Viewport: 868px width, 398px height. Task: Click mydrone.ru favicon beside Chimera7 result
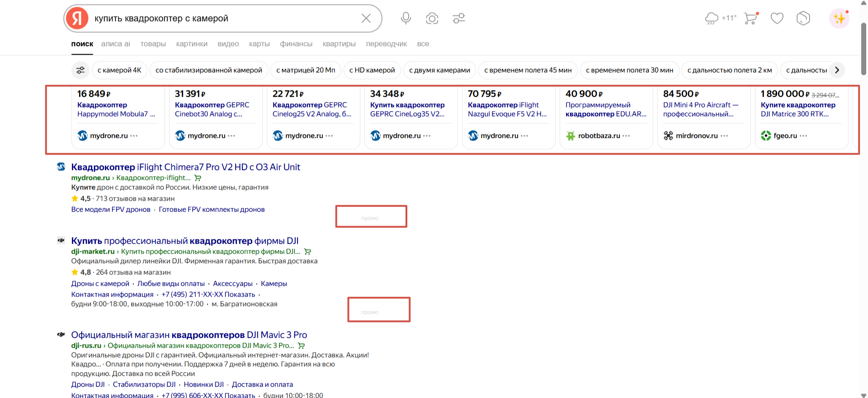pos(61,167)
